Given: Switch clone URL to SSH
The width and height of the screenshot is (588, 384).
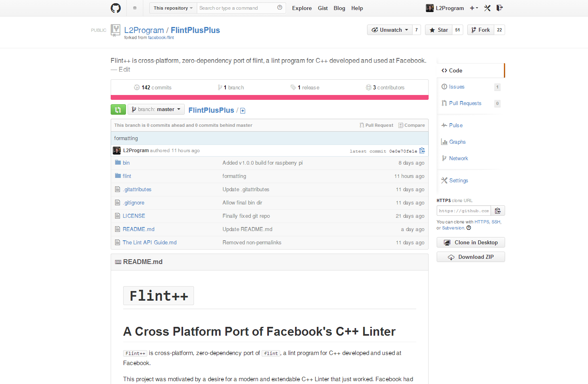Looking at the screenshot, I should tap(496, 222).
